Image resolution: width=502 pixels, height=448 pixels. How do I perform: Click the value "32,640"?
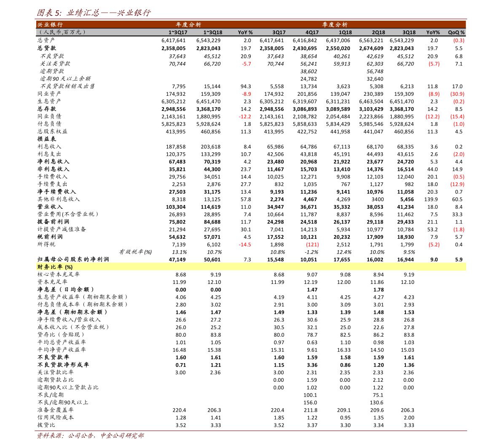[x=375, y=79]
